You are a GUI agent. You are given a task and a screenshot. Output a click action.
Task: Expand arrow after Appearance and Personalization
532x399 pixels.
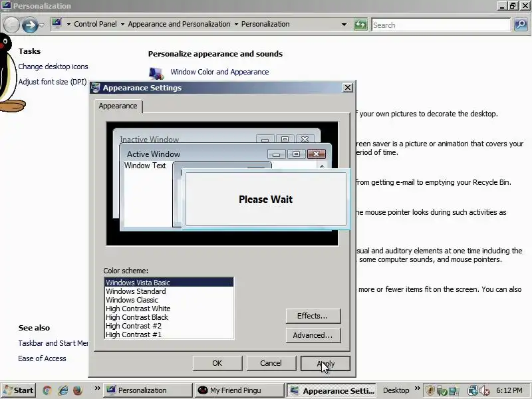coord(236,24)
